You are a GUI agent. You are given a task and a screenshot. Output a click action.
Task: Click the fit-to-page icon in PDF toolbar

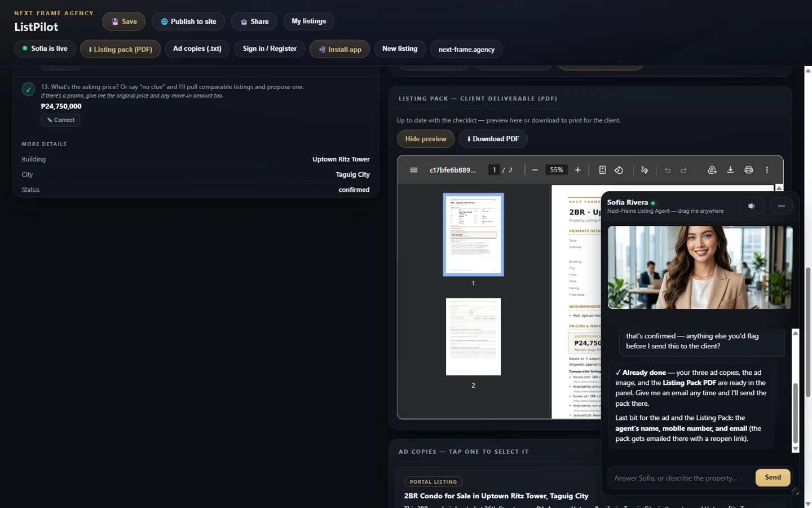(602, 170)
